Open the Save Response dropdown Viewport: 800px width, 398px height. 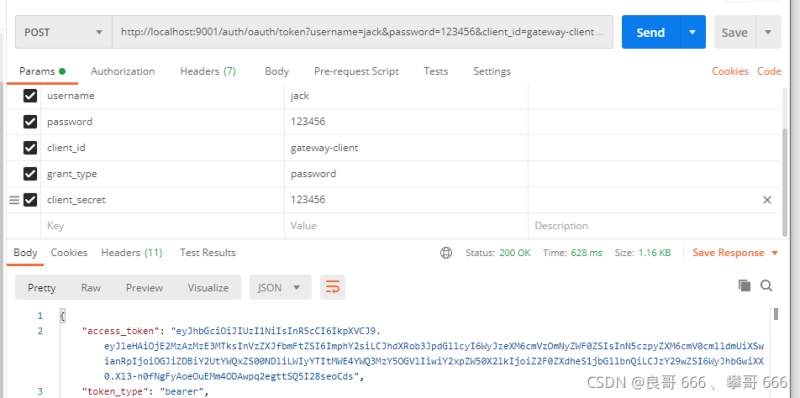tap(735, 253)
